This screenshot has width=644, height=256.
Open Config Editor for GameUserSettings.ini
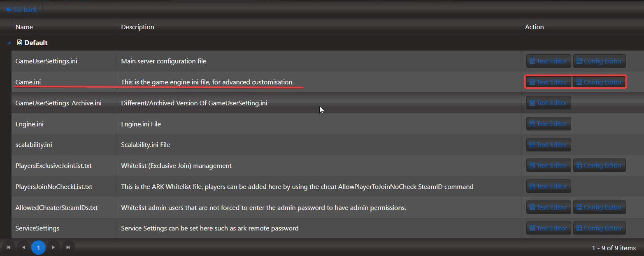click(x=599, y=61)
